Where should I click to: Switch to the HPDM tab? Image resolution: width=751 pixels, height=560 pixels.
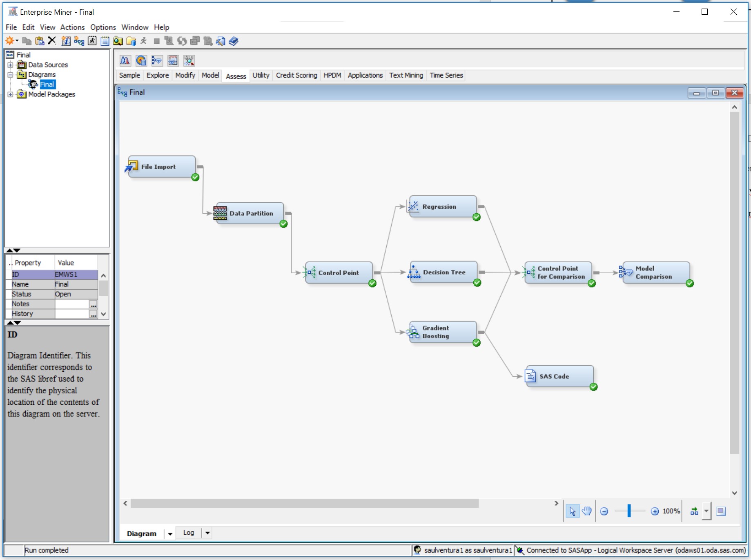click(x=332, y=76)
